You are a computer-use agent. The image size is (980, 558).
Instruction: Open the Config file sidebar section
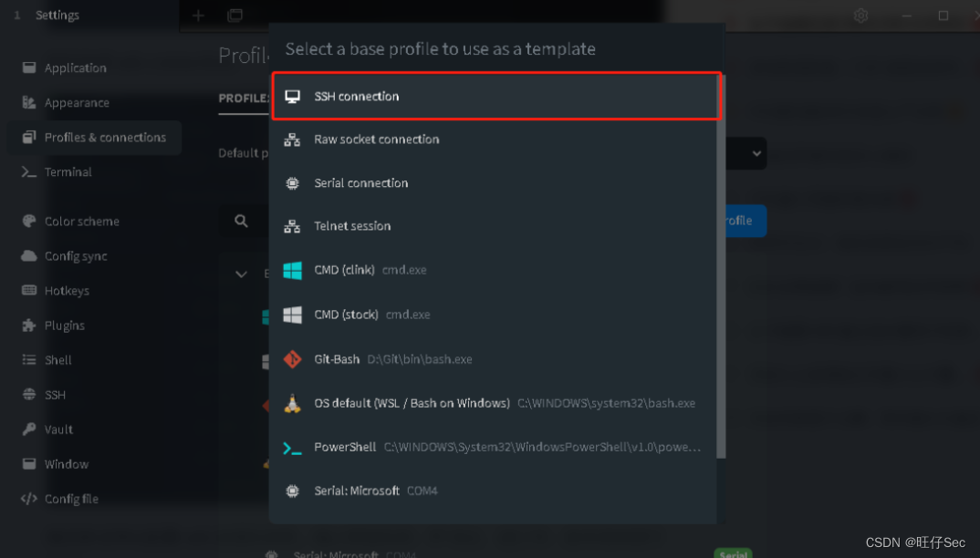coord(70,499)
